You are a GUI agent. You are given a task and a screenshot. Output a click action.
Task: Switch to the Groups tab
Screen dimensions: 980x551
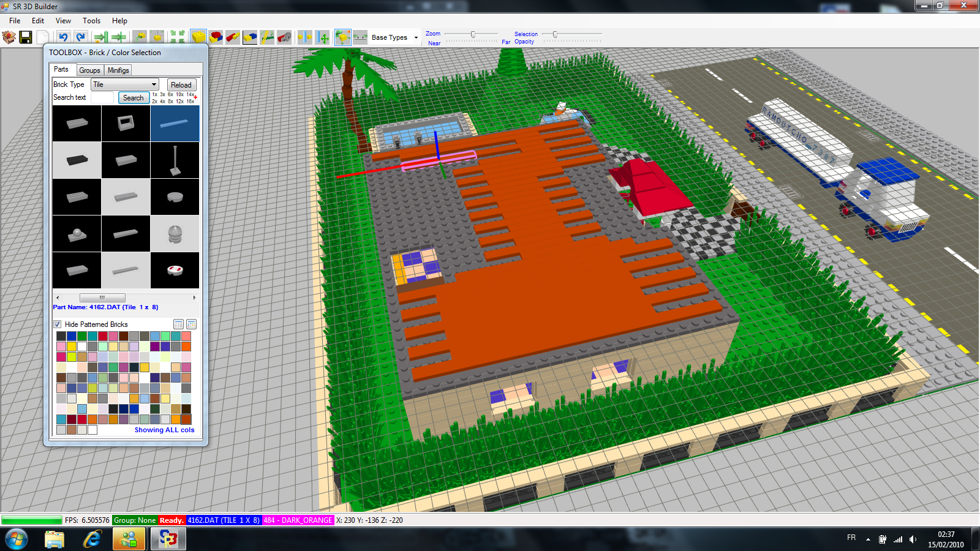tap(89, 70)
